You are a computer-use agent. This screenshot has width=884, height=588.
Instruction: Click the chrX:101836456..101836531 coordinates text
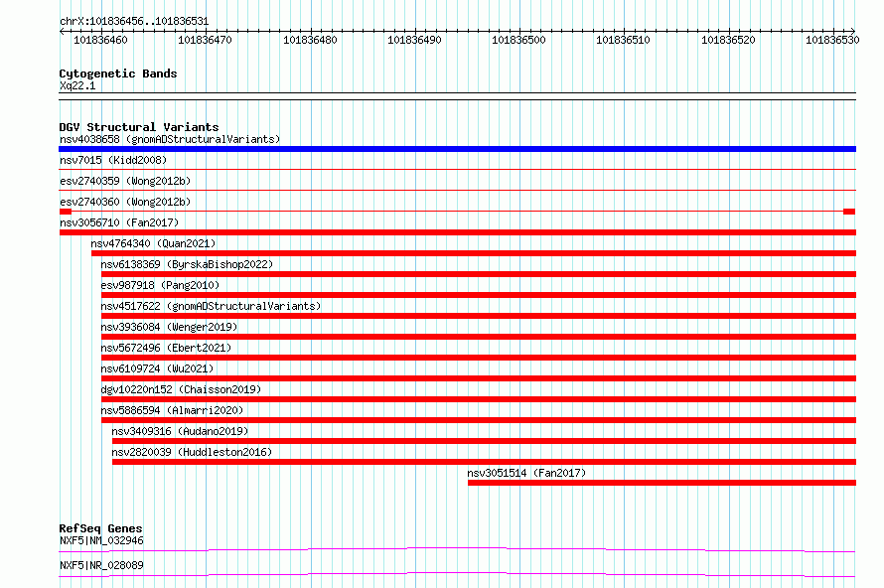[134, 22]
